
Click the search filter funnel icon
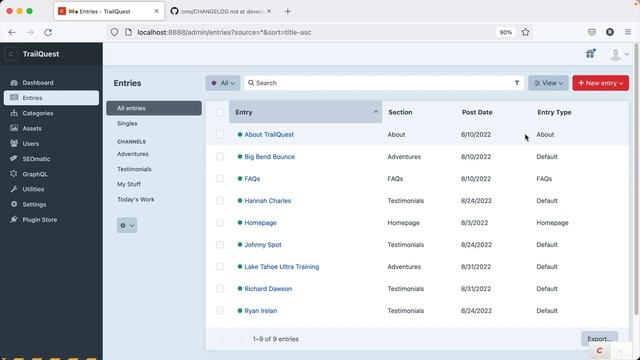coord(517,83)
